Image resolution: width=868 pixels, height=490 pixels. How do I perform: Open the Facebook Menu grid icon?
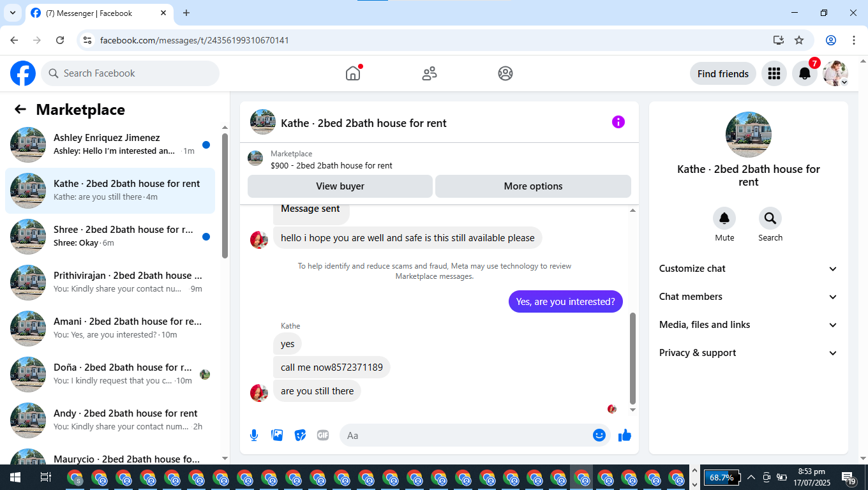tap(774, 73)
